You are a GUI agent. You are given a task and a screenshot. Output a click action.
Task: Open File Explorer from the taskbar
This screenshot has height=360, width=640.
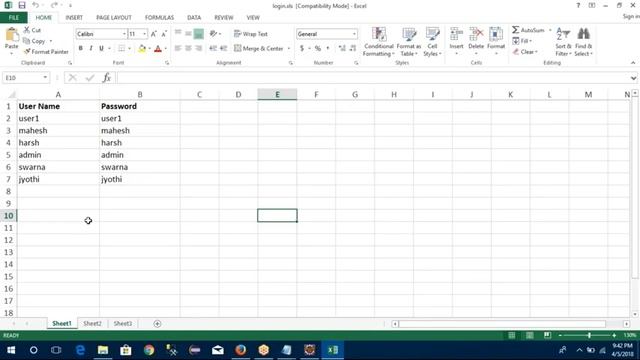pos(103,350)
